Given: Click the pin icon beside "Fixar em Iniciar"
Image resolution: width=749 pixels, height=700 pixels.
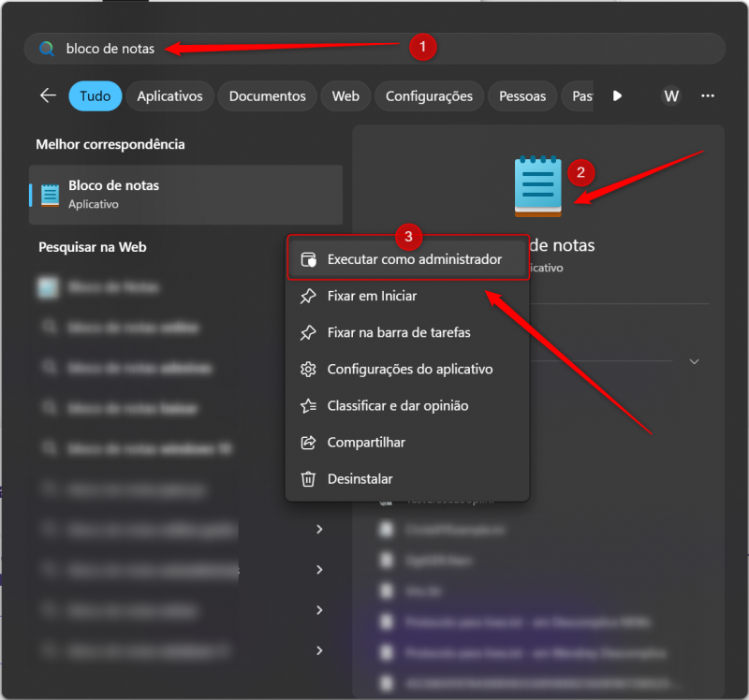Looking at the screenshot, I should [x=307, y=296].
